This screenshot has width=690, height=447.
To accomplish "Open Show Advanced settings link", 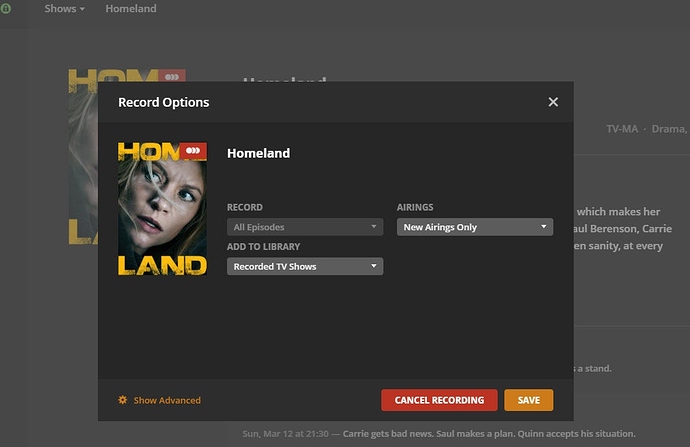I will coord(167,400).
